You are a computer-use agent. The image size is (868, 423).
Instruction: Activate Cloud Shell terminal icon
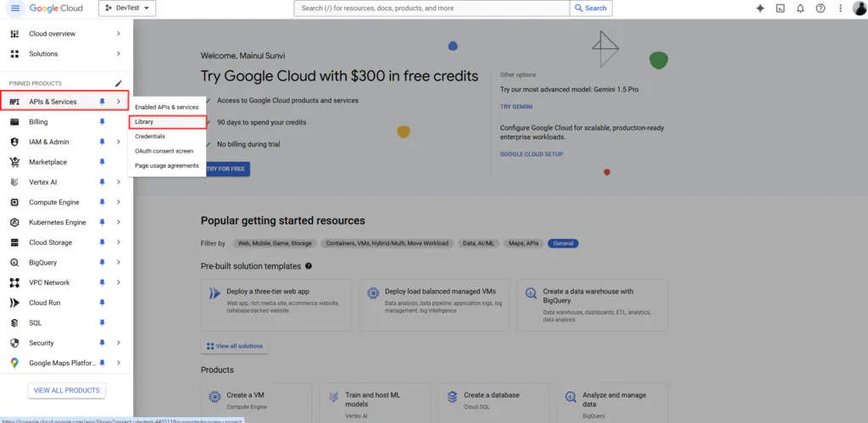[x=780, y=8]
